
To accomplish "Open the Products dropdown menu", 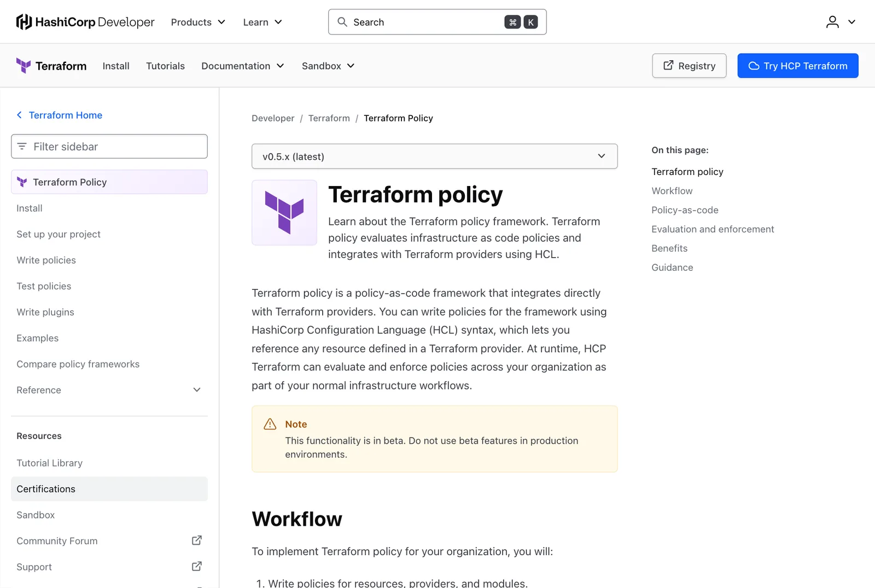I will click(x=198, y=22).
